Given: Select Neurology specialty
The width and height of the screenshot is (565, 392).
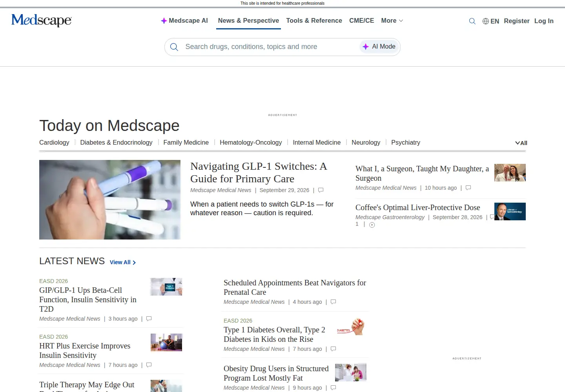Looking at the screenshot, I should tap(366, 143).
